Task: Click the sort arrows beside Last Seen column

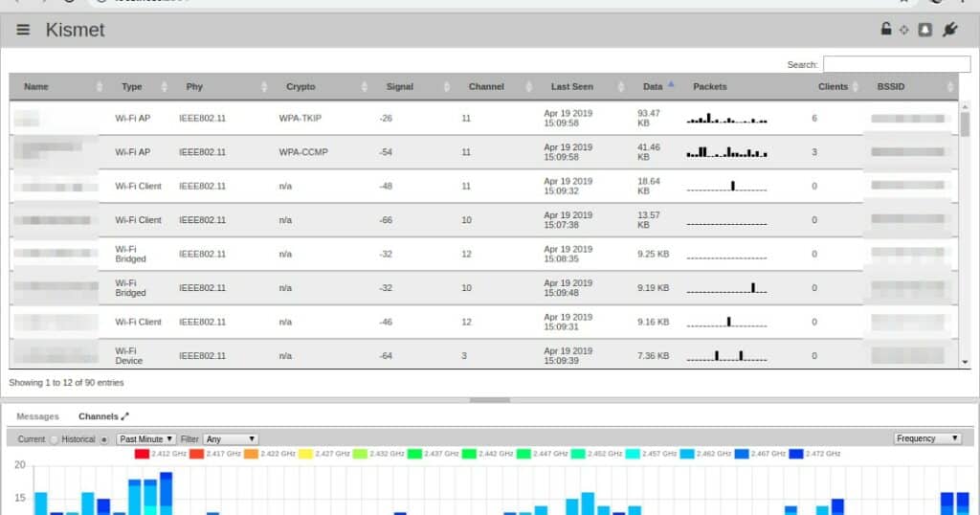Action: (620, 87)
